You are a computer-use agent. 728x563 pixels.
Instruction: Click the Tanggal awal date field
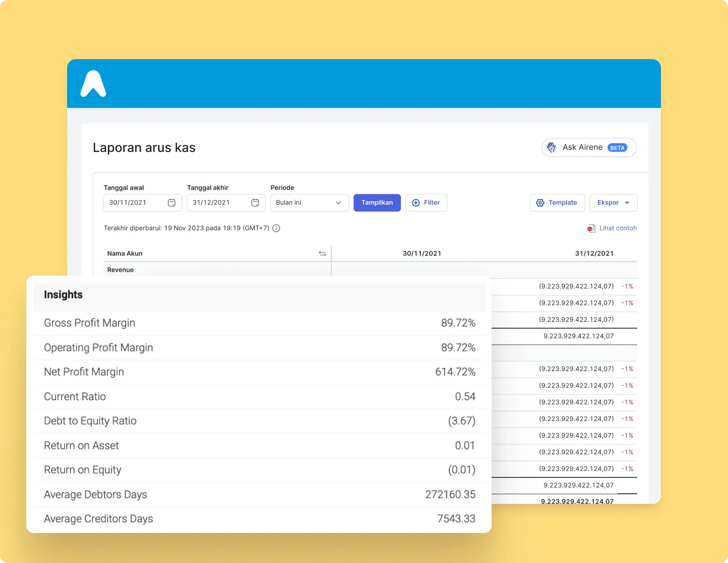click(143, 203)
